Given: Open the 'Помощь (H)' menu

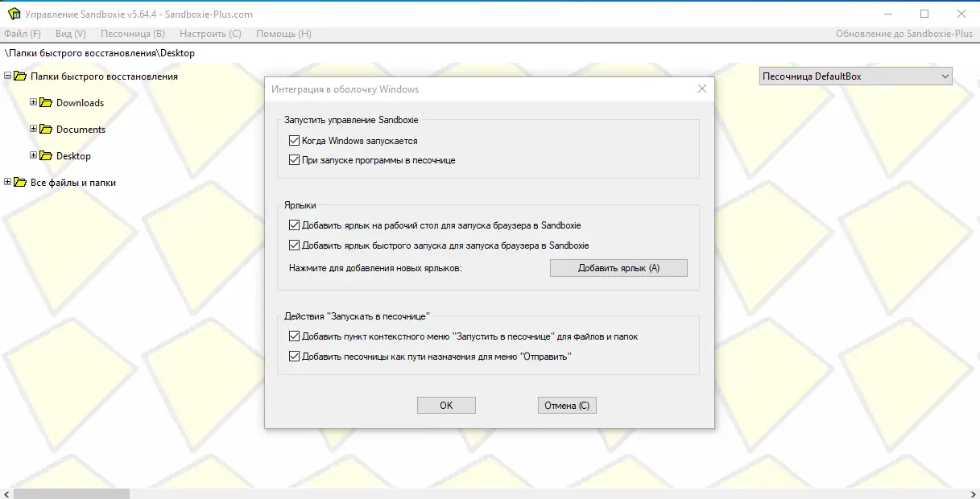Looking at the screenshot, I should (283, 34).
